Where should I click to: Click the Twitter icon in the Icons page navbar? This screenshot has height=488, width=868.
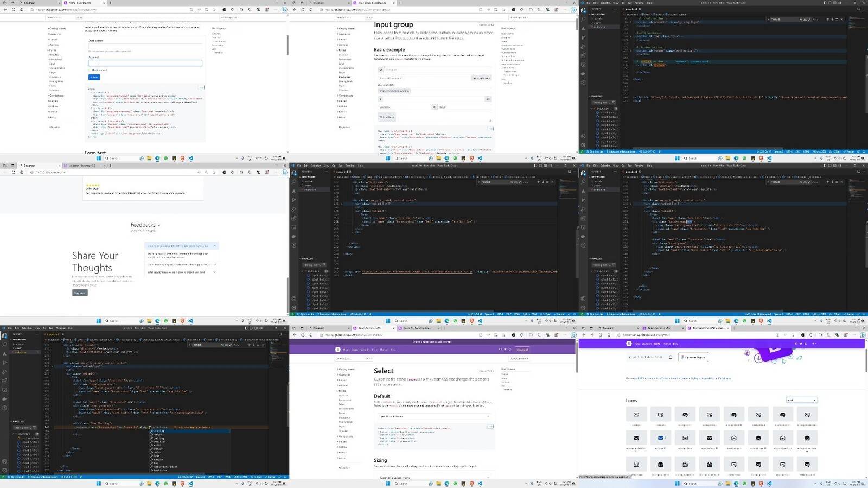[x=801, y=344]
